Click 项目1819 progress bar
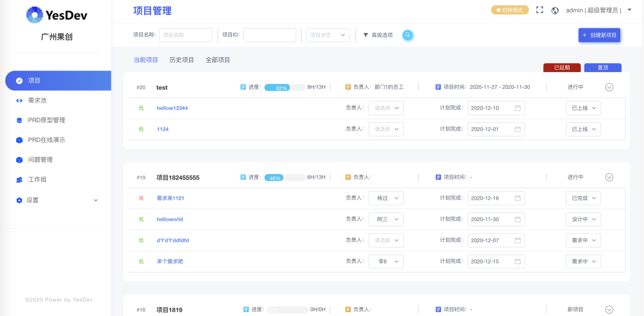644x316 pixels. point(287,310)
